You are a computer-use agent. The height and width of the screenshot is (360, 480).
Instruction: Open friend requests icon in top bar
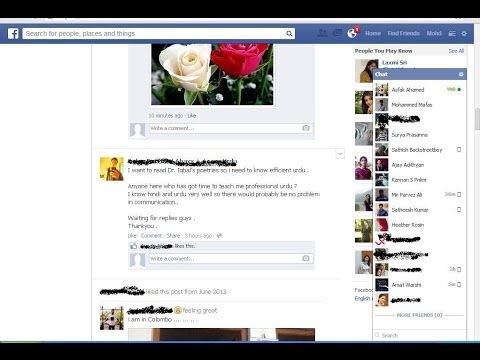click(x=322, y=33)
